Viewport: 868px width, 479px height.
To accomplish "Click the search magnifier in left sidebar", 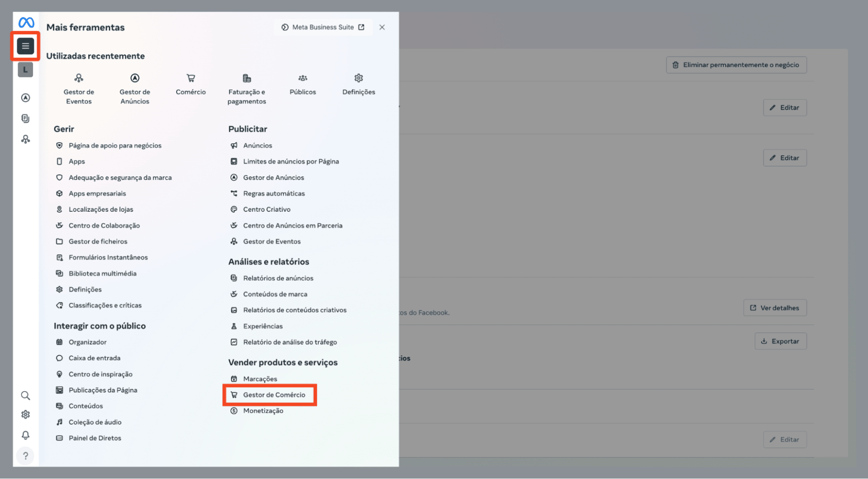I will [25, 396].
